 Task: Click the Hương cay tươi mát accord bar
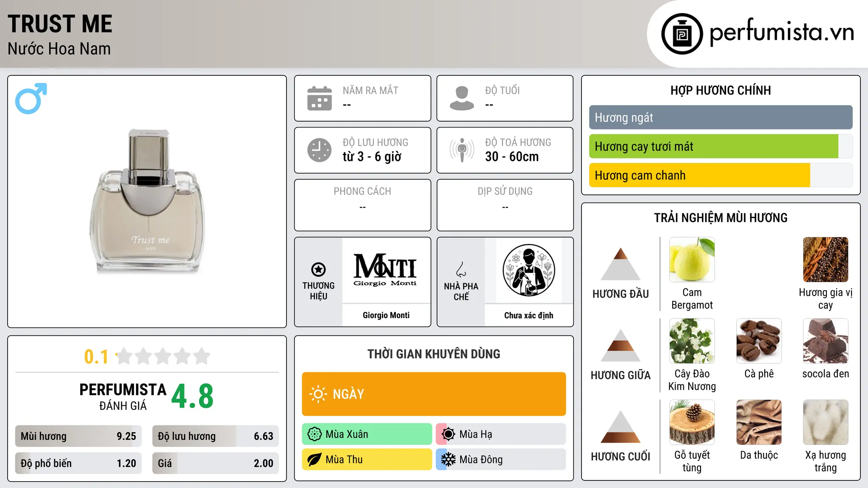(x=721, y=146)
